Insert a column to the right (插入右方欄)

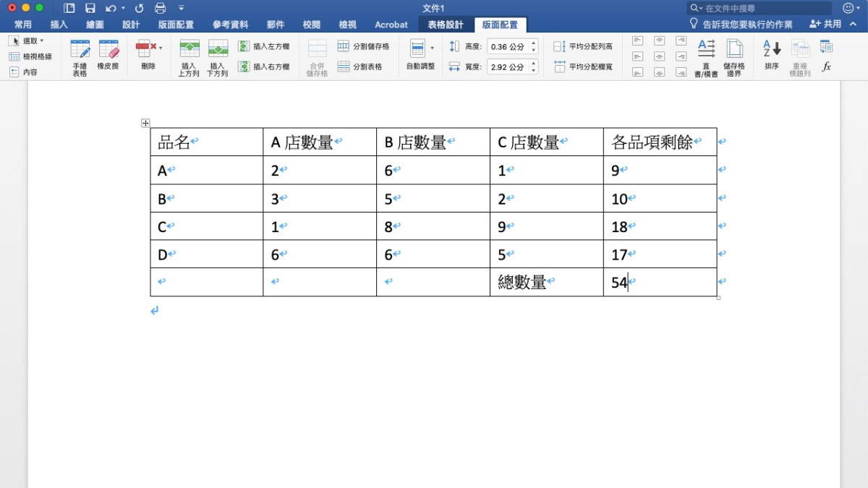[263, 67]
